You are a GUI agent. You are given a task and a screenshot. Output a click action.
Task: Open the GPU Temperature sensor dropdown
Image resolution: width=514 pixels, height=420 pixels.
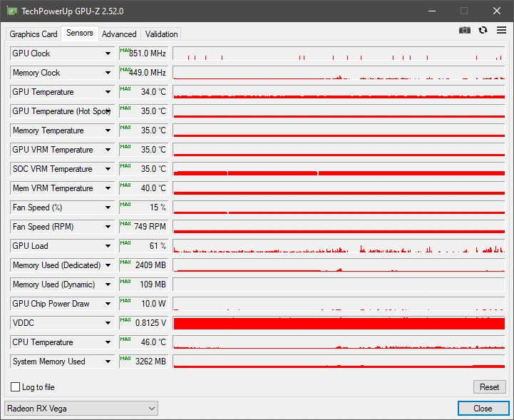pyautogui.click(x=62, y=92)
